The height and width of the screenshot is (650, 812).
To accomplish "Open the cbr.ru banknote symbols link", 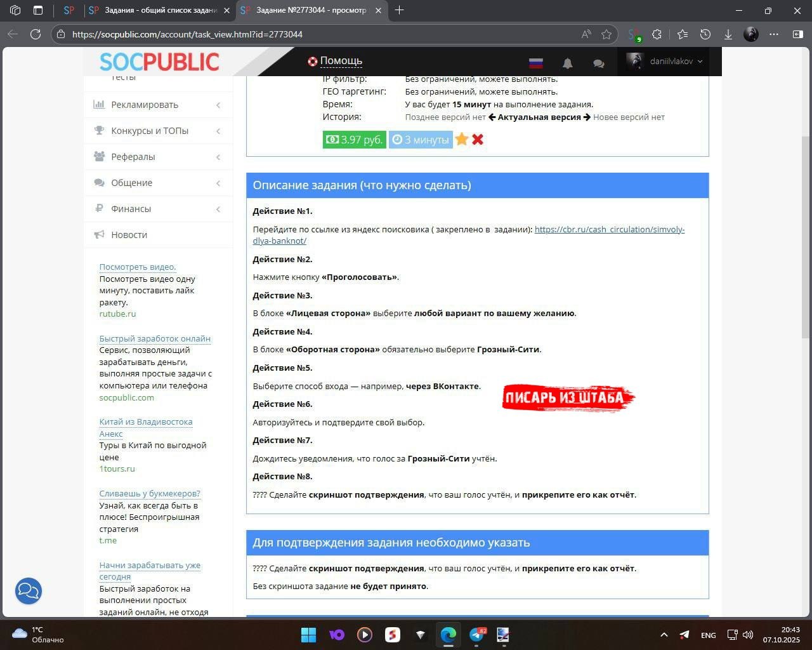I will point(609,229).
